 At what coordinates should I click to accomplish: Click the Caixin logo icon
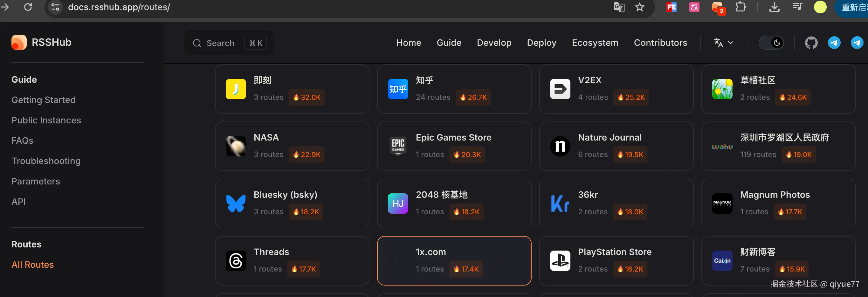tap(722, 261)
